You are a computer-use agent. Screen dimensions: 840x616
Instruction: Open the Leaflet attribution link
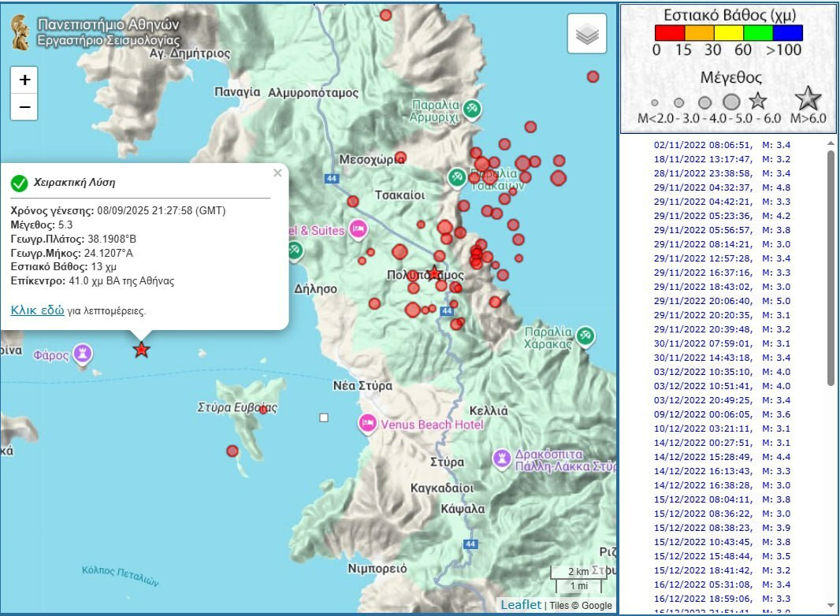pyautogui.click(x=520, y=604)
